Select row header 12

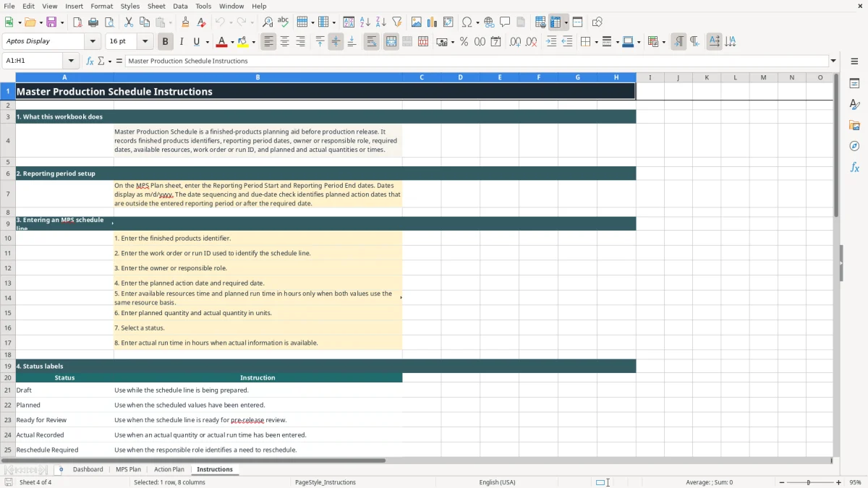tap(8, 268)
